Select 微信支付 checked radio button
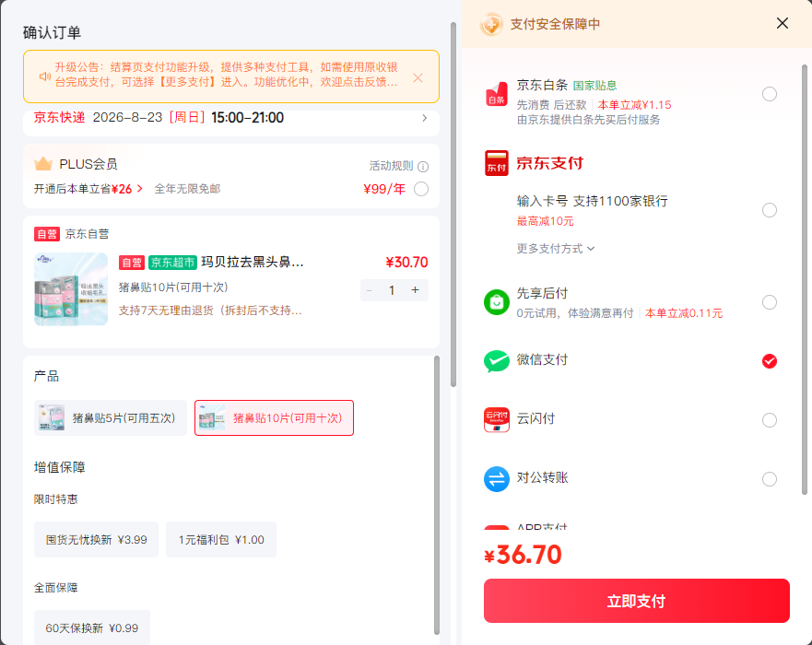Image resolution: width=812 pixels, height=645 pixels. (769, 361)
